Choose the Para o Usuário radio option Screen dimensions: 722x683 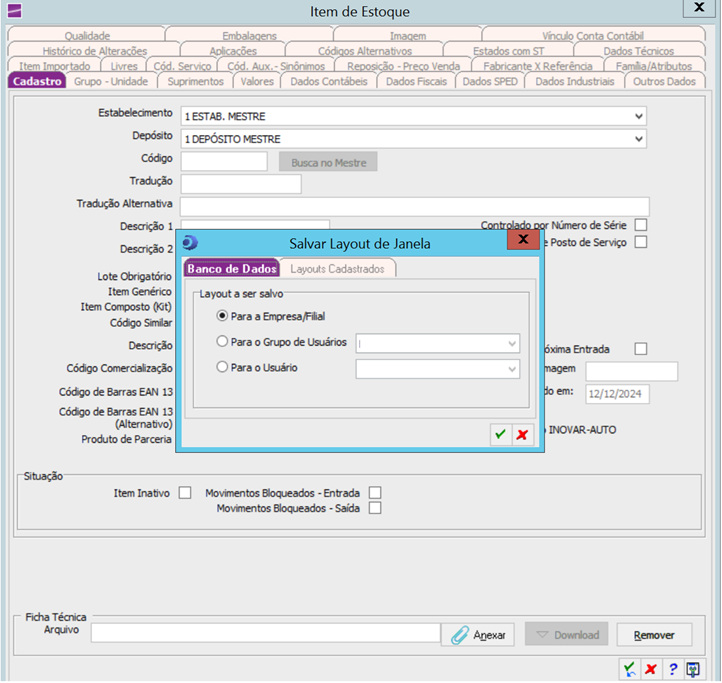point(222,368)
